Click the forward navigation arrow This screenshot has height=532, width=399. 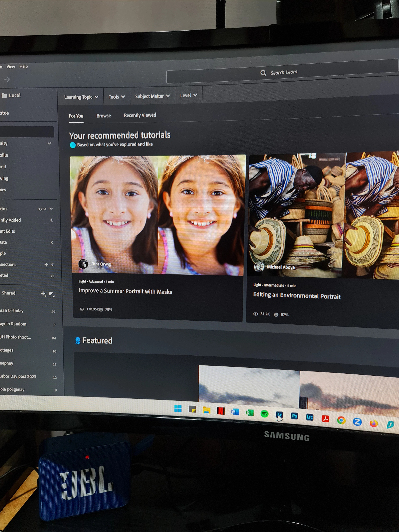point(7,79)
